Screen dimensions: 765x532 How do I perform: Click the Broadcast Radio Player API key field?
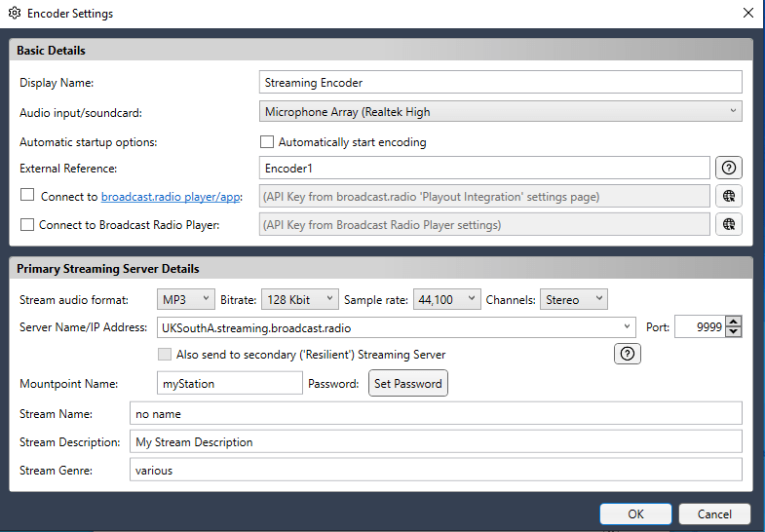[484, 224]
